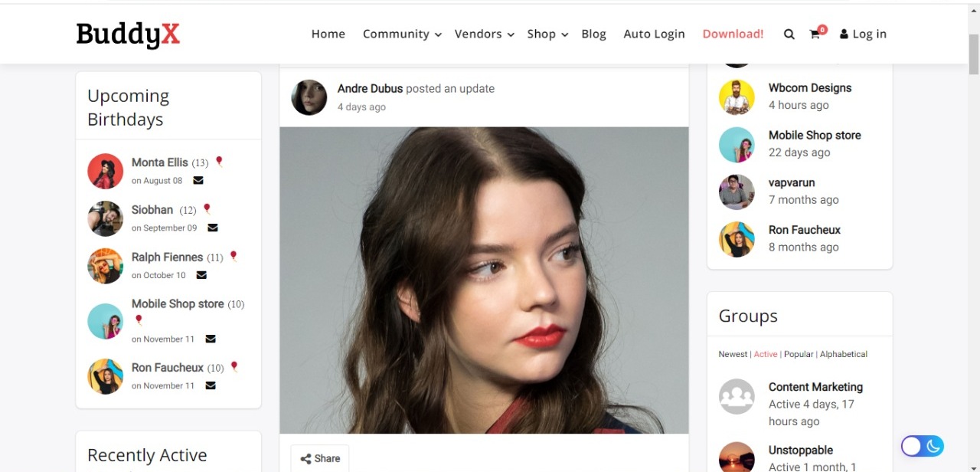
Task: Open Content Marketing group link
Action: (x=815, y=387)
